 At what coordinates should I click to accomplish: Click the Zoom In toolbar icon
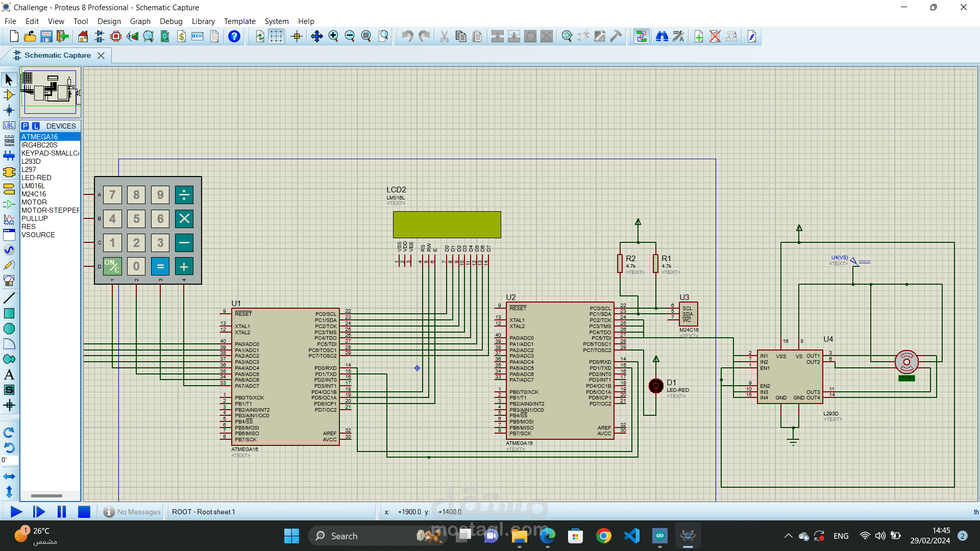pos(333,36)
